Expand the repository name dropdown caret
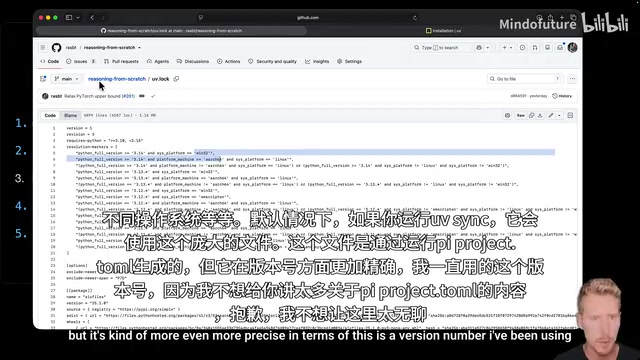The image size is (640, 360). [139, 48]
